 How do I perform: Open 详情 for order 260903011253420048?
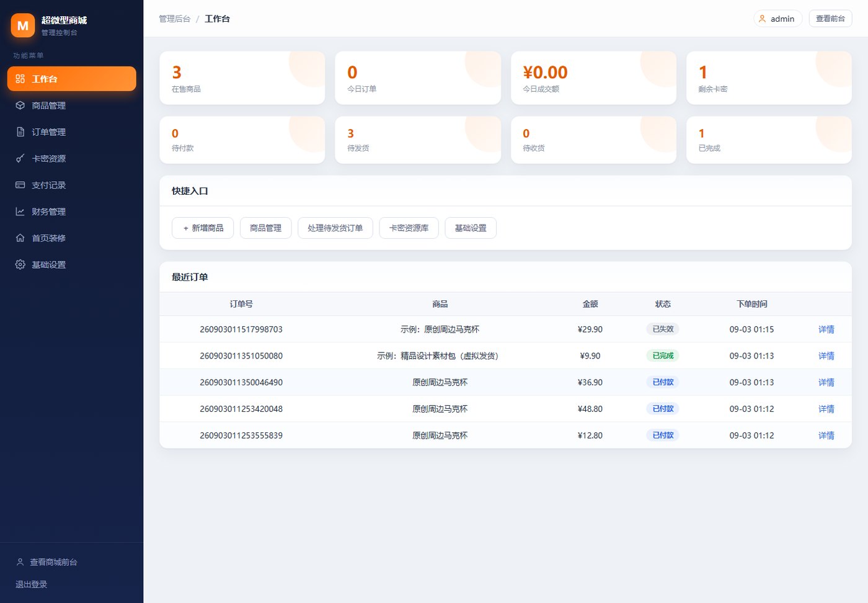826,409
